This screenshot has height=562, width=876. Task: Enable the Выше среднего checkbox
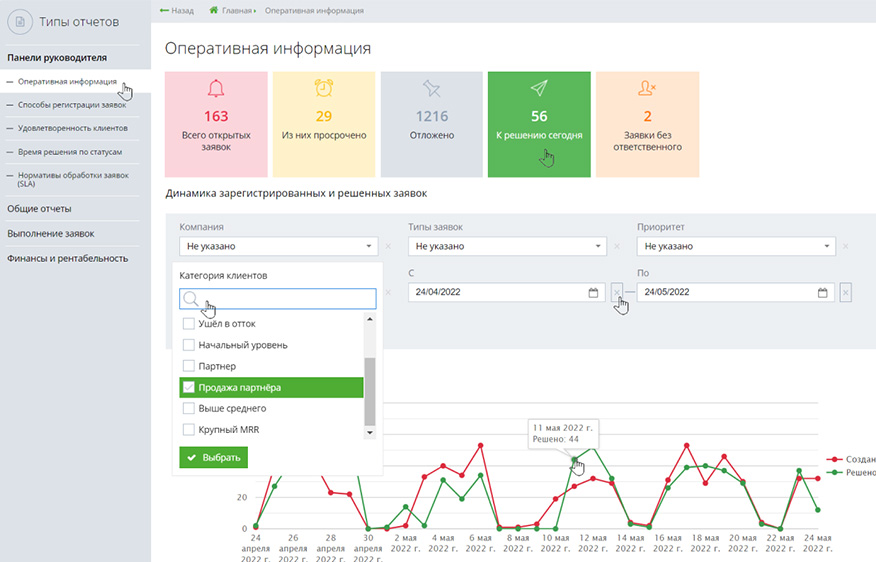tap(189, 408)
